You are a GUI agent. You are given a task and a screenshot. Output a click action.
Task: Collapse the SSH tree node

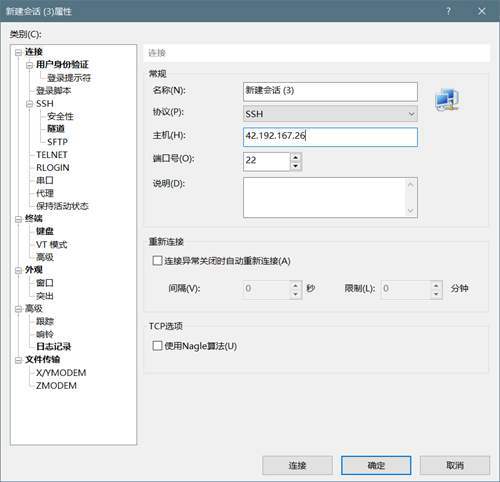(29, 104)
